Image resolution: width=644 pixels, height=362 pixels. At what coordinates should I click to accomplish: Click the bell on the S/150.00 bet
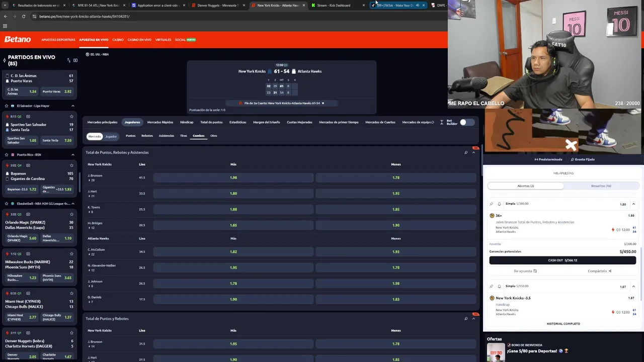pyautogui.click(x=499, y=286)
